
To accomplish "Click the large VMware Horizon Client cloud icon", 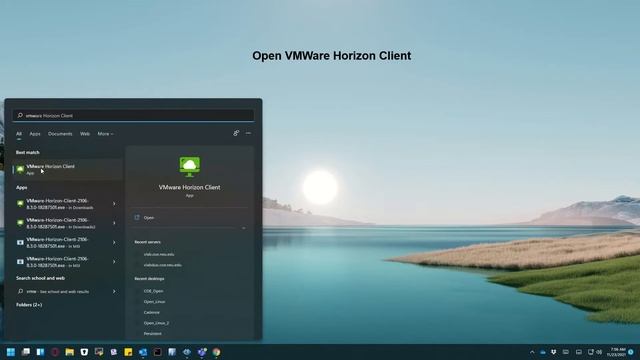I will point(190,167).
